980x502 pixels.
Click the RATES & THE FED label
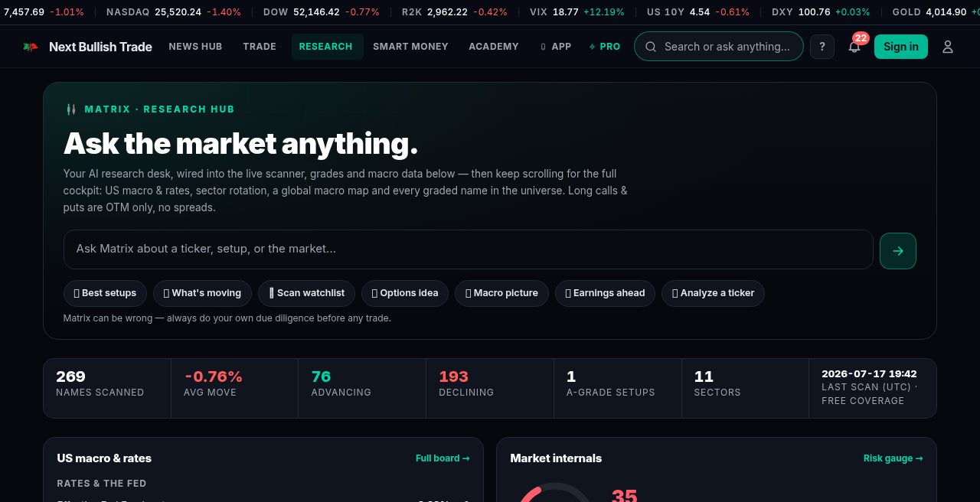coord(102,484)
